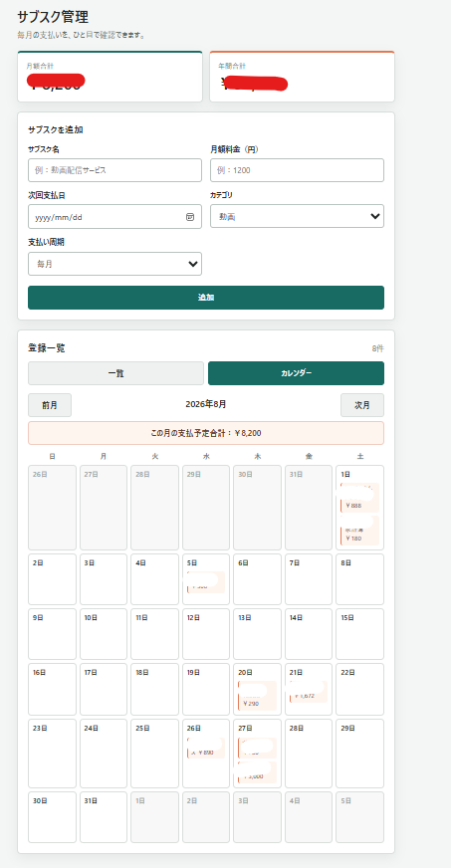Click the 土 weekday header
Screen dimensions: 451x868
(360, 457)
